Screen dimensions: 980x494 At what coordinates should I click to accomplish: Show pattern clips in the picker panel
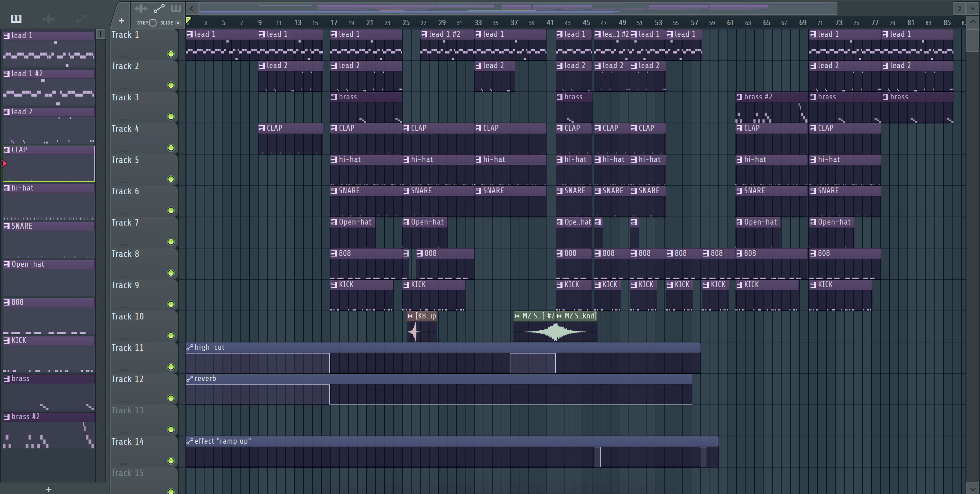pos(16,19)
